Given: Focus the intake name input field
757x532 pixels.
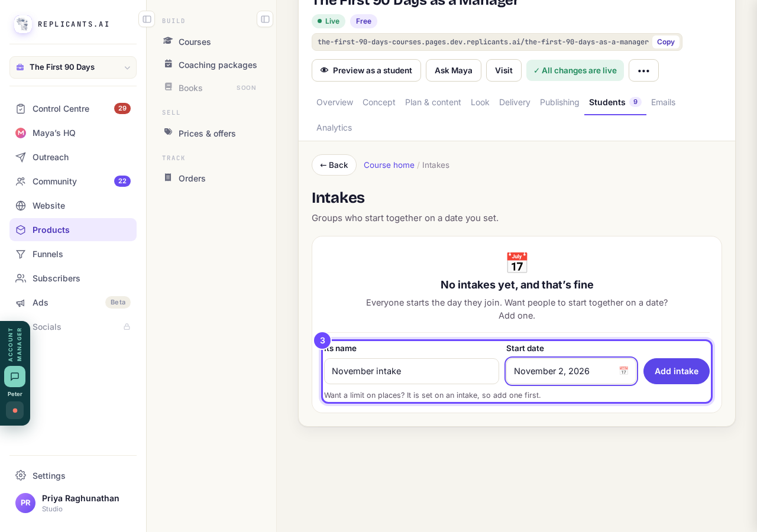Looking at the screenshot, I should tap(412, 371).
